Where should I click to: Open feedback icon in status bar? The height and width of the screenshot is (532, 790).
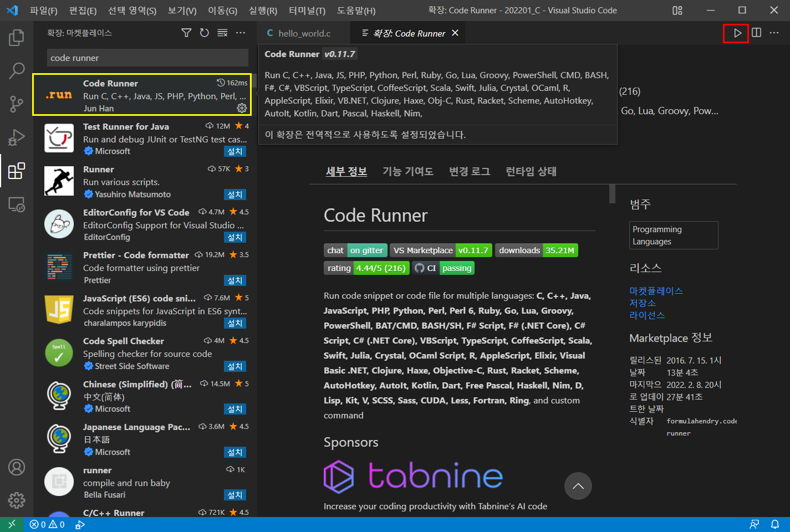754,524
